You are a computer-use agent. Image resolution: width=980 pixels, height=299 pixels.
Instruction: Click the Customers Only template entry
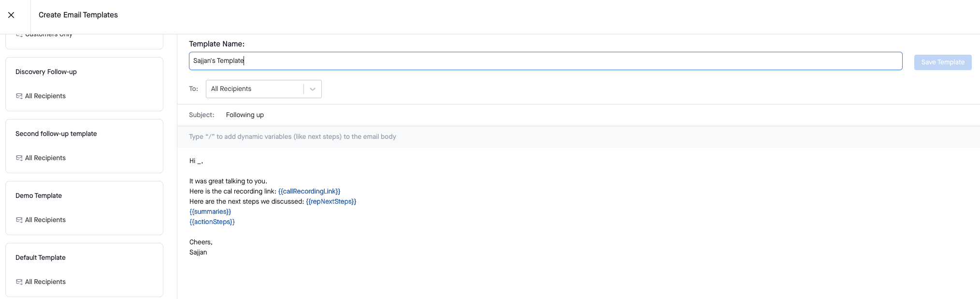point(48,34)
